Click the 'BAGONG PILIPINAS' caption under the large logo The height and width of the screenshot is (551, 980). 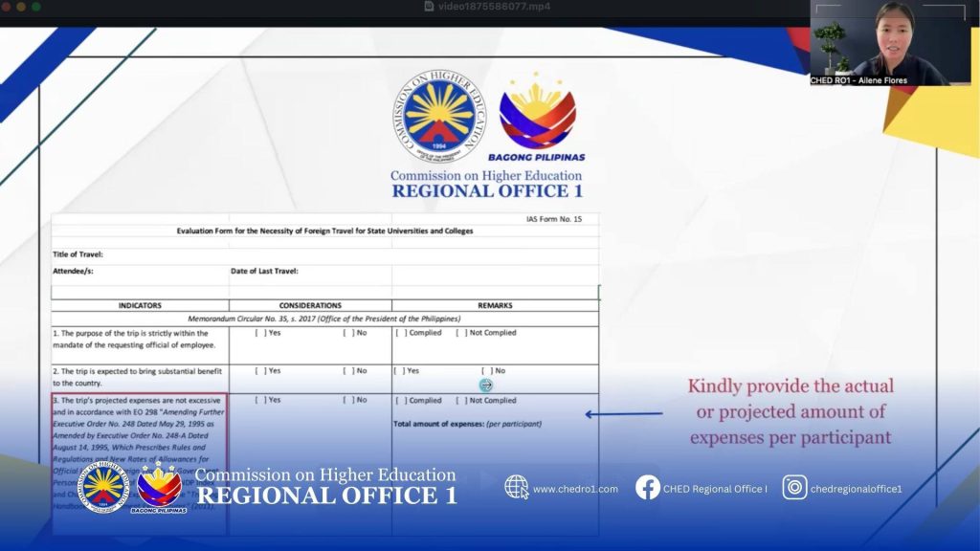[x=536, y=158]
